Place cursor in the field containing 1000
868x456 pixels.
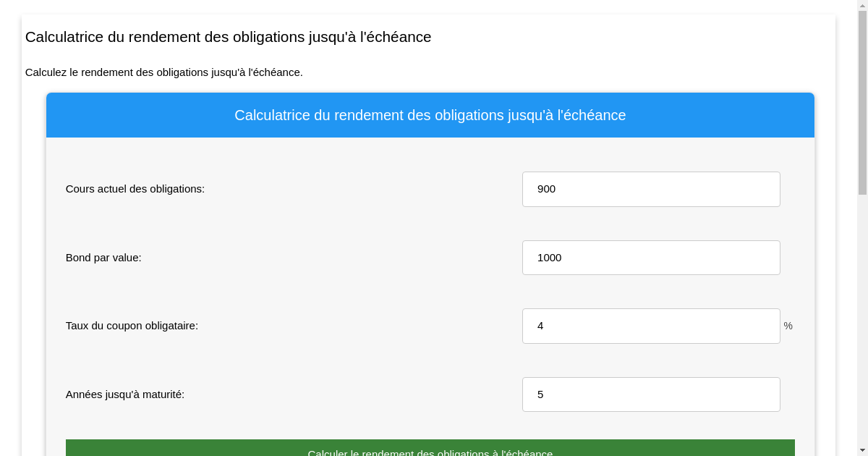click(651, 258)
